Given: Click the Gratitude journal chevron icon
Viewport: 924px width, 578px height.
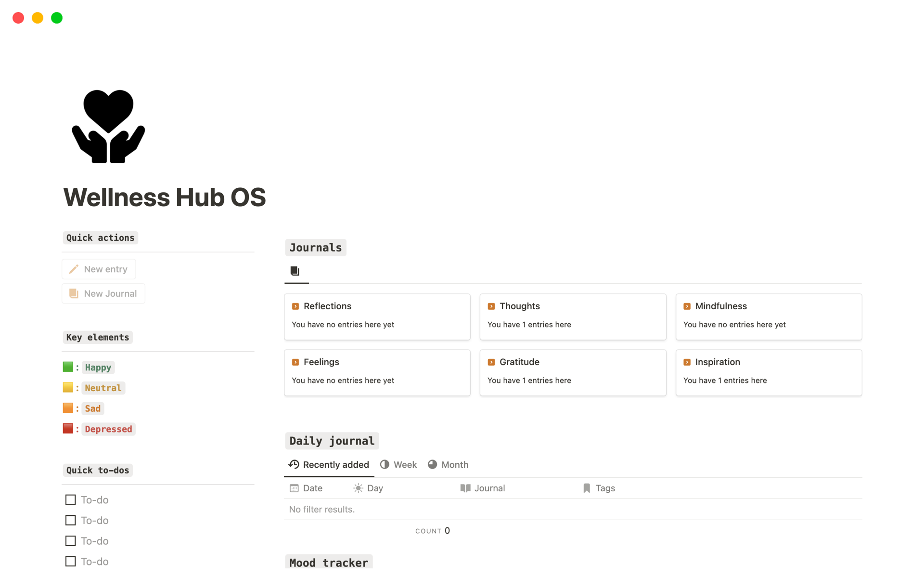Looking at the screenshot, I should click(x=492, y=362).
